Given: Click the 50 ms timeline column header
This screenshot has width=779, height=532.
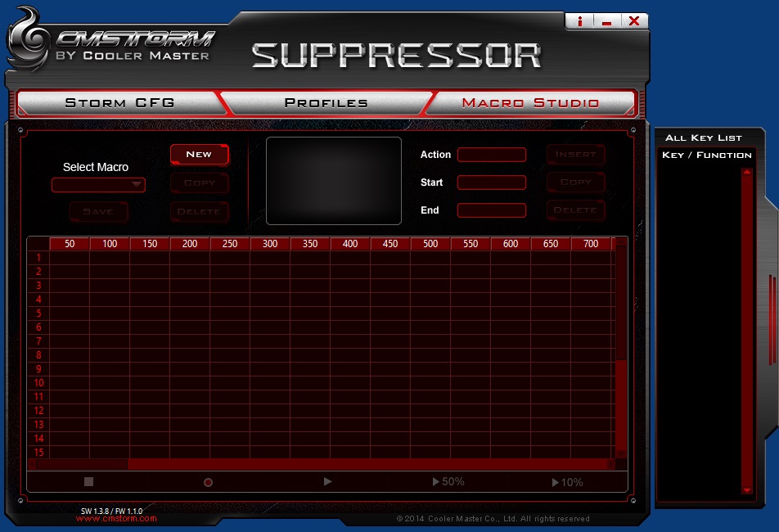Looking at the screenshot, I should (x=70, y=244).
